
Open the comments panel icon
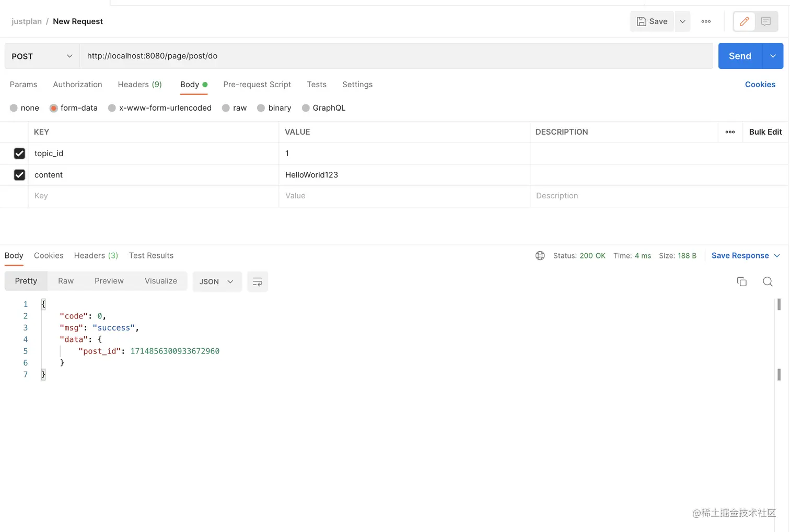click(x=765, y=21)
